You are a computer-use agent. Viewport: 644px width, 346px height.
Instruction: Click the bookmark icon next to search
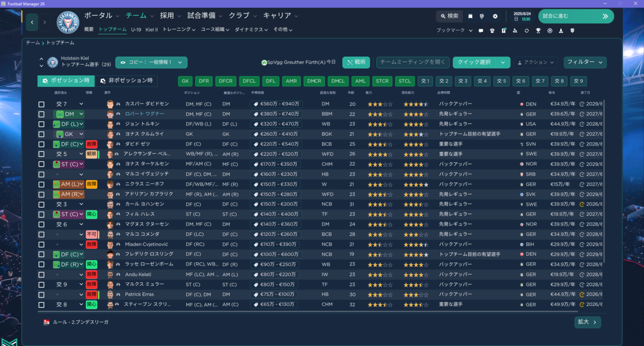pos(471,16)
